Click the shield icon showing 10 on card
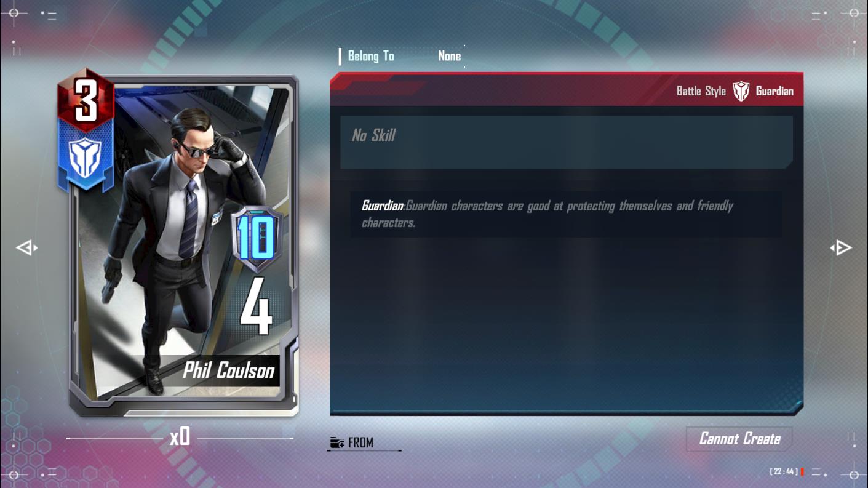868x488 pixels. (x=257, y=240)
